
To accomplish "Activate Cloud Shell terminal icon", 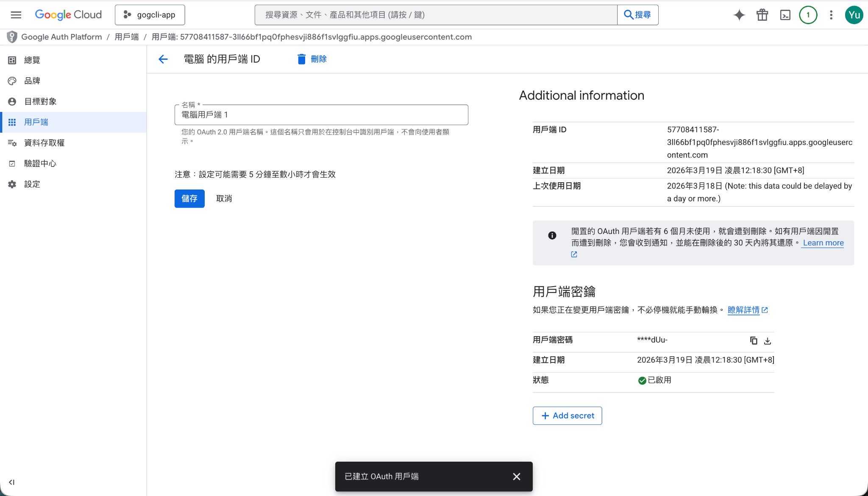I will click(x=785, y=15).
